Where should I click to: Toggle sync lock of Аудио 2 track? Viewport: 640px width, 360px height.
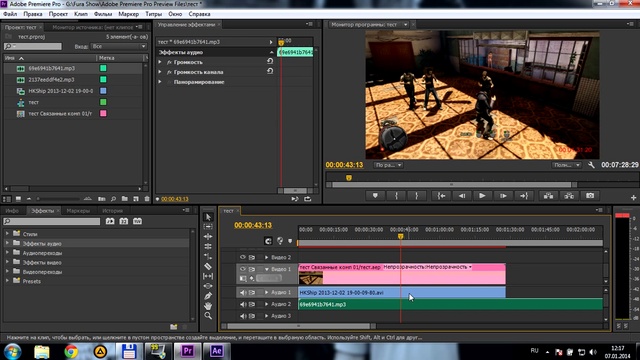coord(252,304)
